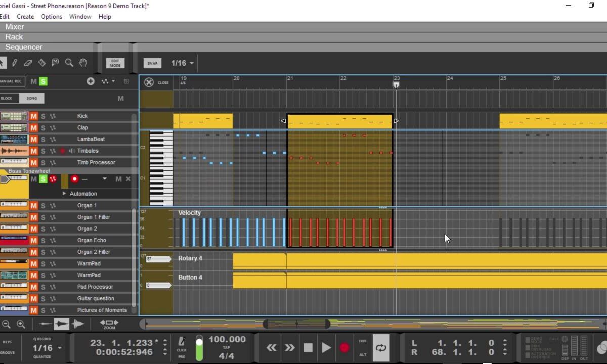This screenshot has width=607, height=364.
Task: Select the Mute tool
Action: 56,63
